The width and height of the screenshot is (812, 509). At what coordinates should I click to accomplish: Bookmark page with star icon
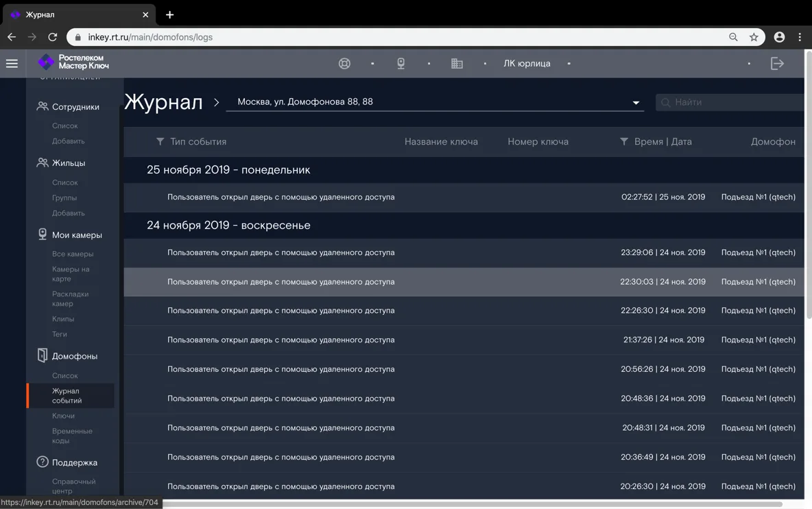click(x=754, y=37)
